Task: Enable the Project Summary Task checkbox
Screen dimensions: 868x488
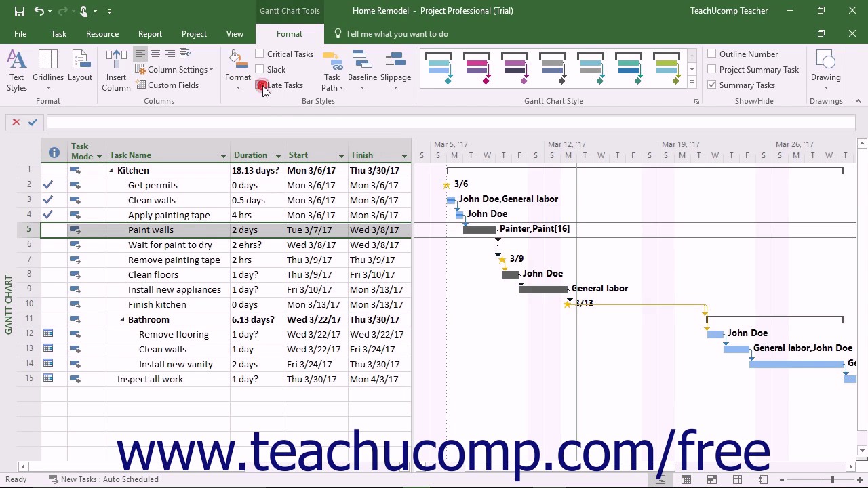Action: (x=711, y=69)
